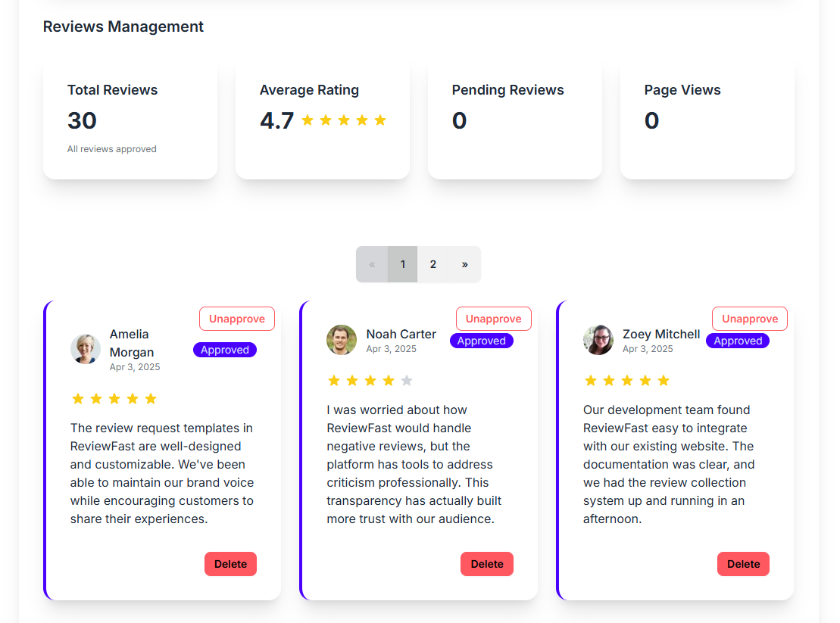Image resolution: width=840 pixels, height=623 pixels.
Task: Click the next page arrow »
Action: [x=464, y=264]
